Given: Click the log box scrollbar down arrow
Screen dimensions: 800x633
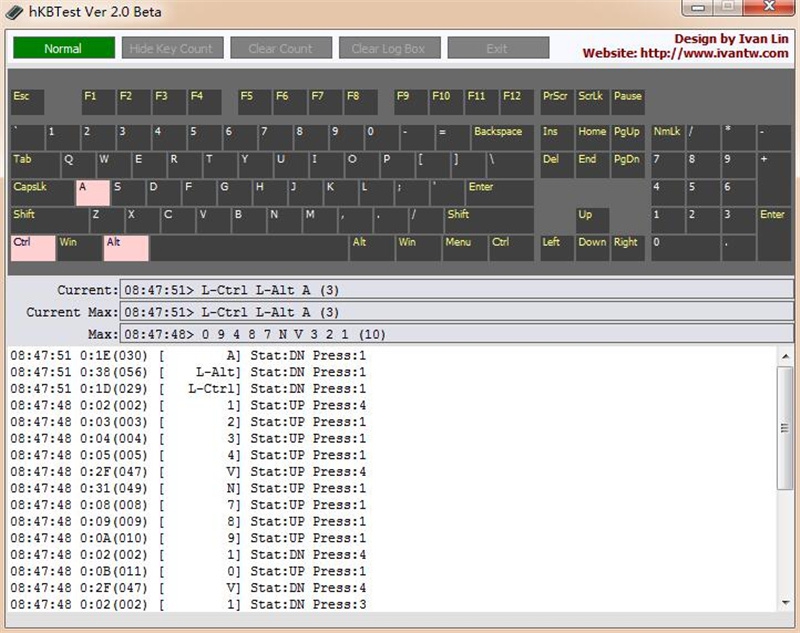Looking at the screenshot, I should point(784,602).
